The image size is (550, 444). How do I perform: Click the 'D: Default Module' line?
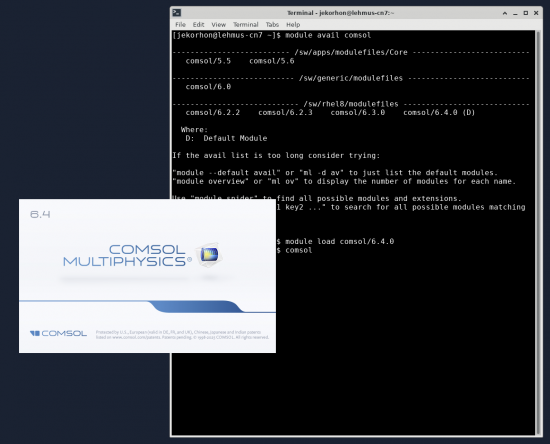pyautogui.click(x=226, y=138)
